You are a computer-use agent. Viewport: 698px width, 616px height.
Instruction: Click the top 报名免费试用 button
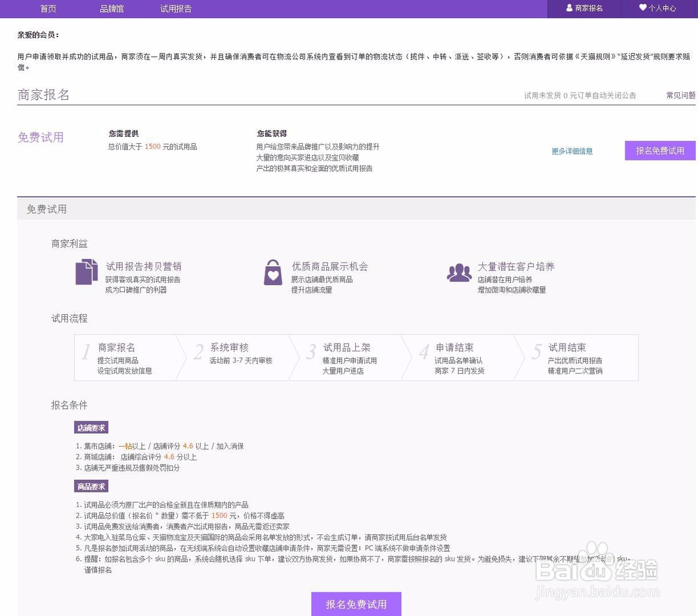pos(660,151)
